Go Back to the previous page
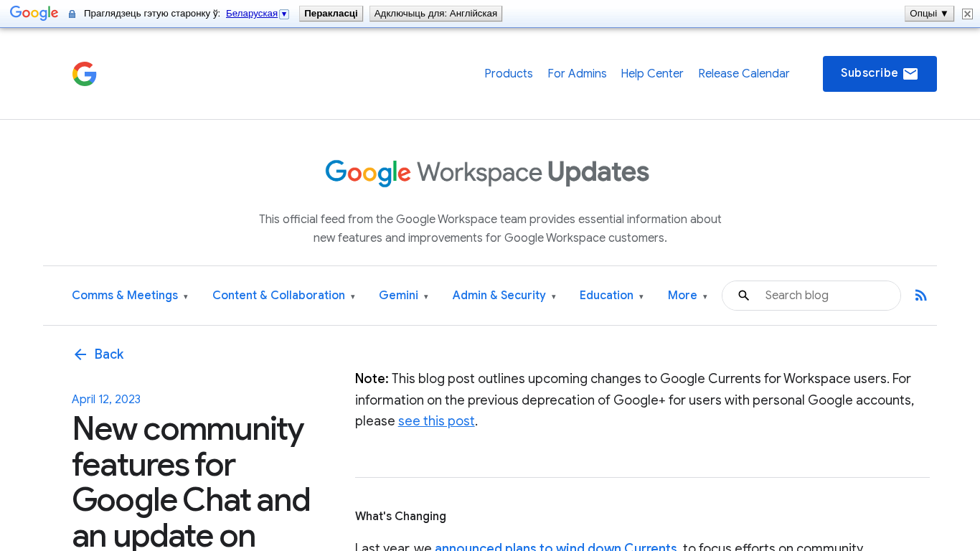Image resolution: width=980 pixels, height=551 pixels. (x=98, y=354)
